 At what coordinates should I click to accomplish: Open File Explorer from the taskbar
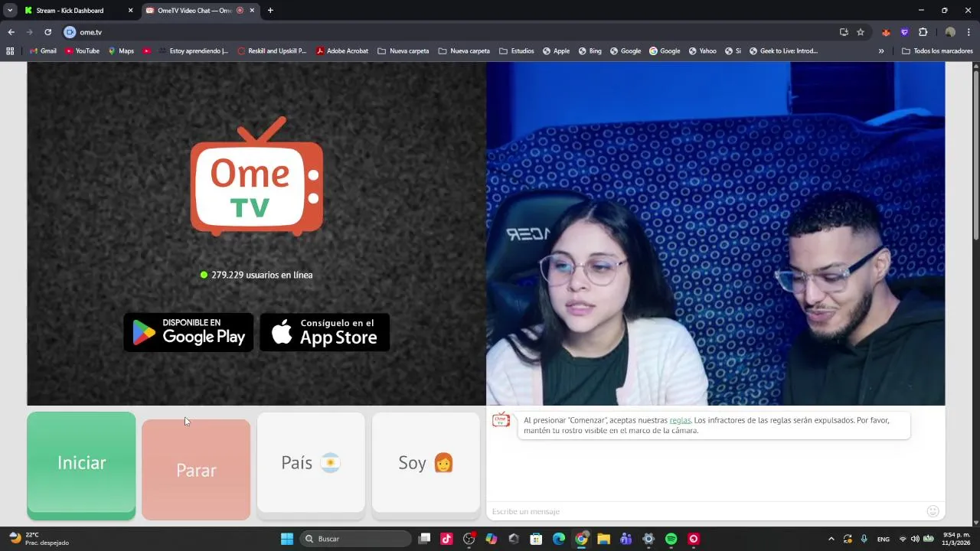click(x=603, y=539)
